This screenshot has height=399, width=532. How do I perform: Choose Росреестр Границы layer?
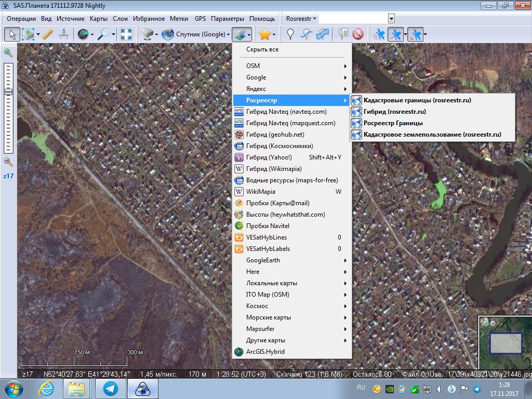(432, 123)
